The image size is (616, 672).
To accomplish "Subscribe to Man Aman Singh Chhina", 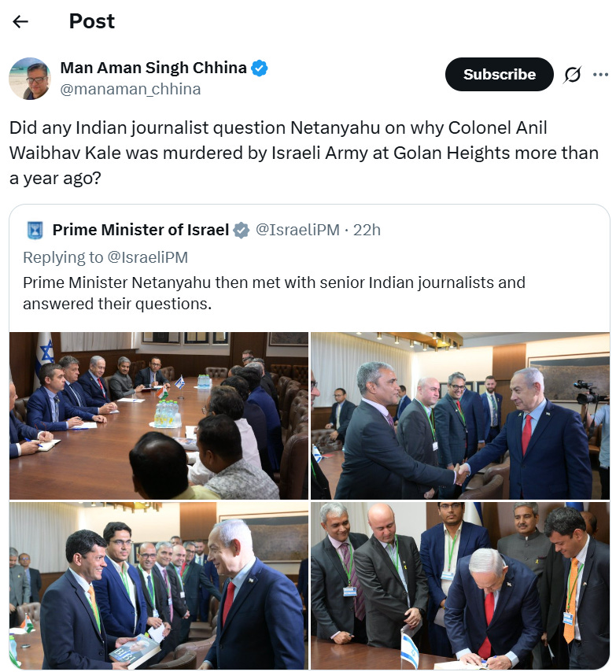I will (500, 74).
